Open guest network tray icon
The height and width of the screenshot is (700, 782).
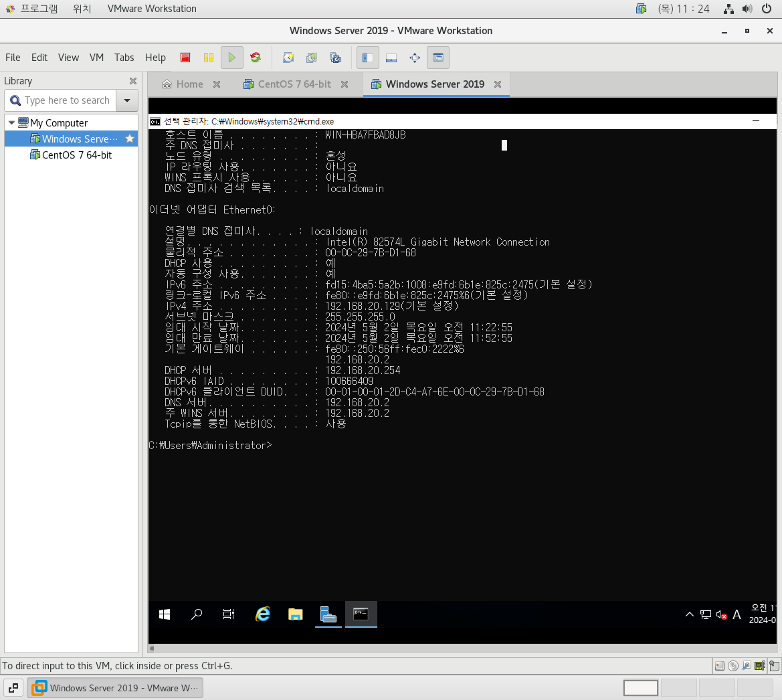[705, 615]
